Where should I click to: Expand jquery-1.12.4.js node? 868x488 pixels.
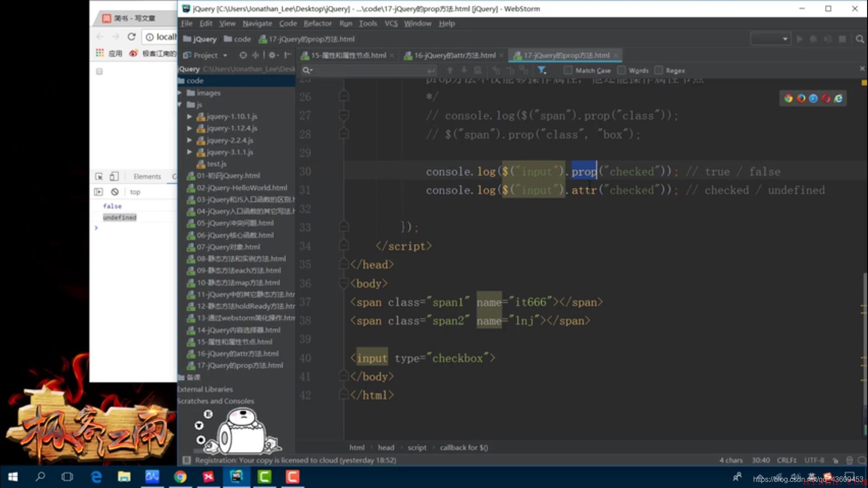(x=189, y=128)
